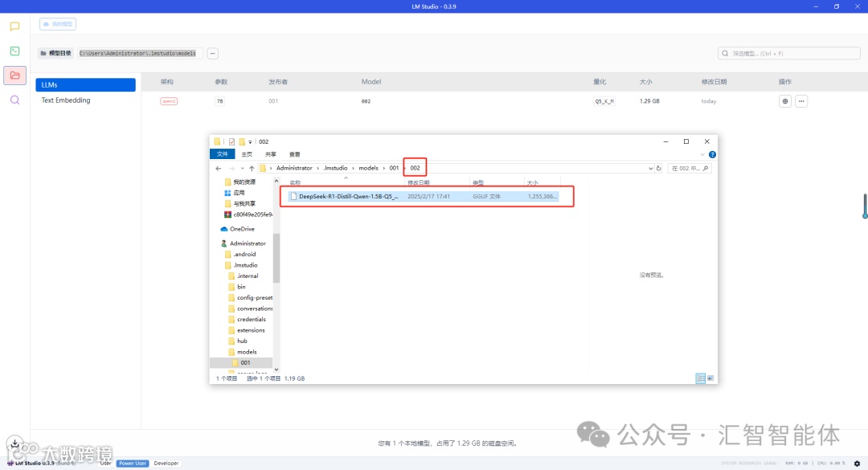Click the 7B parameter badge
Image resolution: width=868 pixels, height=470 pixels.
219,101
